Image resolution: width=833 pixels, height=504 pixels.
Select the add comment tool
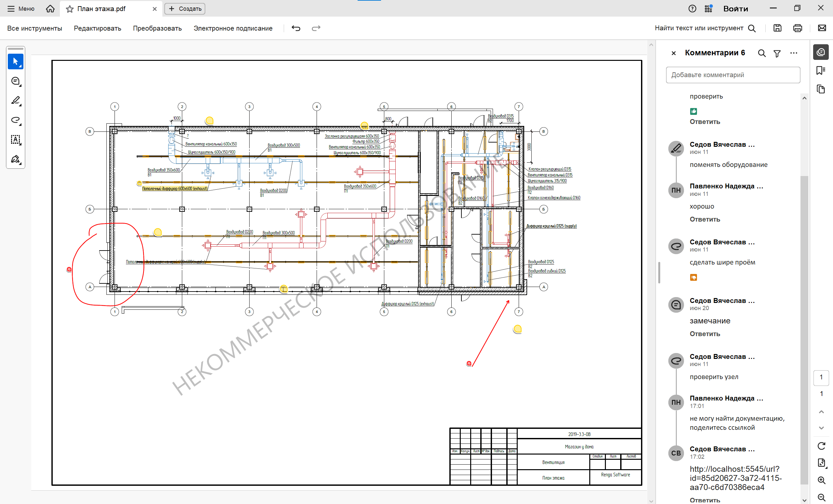(x=15, y=81)
